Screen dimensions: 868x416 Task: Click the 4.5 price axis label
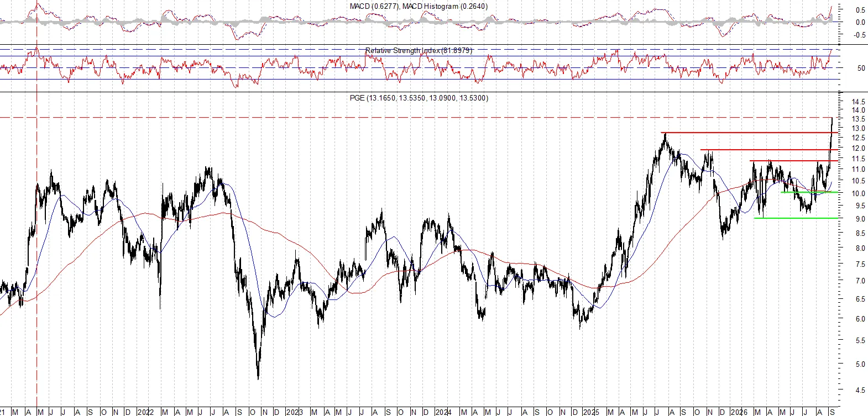[861, 390]
